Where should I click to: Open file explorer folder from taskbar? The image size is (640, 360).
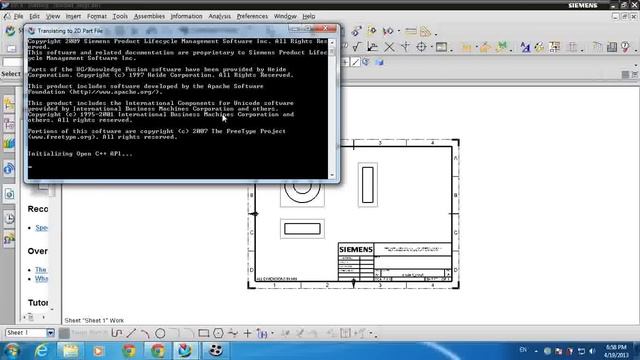pyautogui.click(x=70, y=351)
